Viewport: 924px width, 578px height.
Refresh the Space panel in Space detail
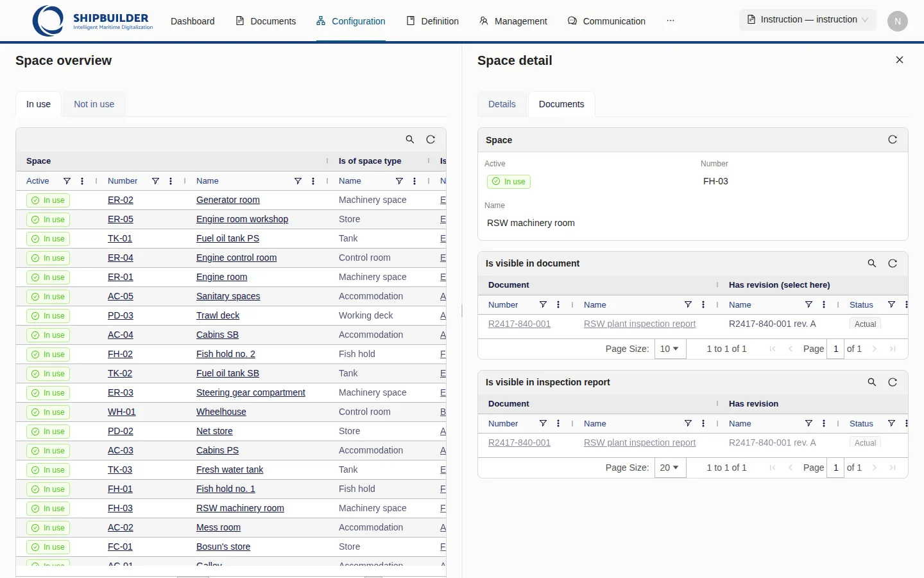click(x=893, y=139)
